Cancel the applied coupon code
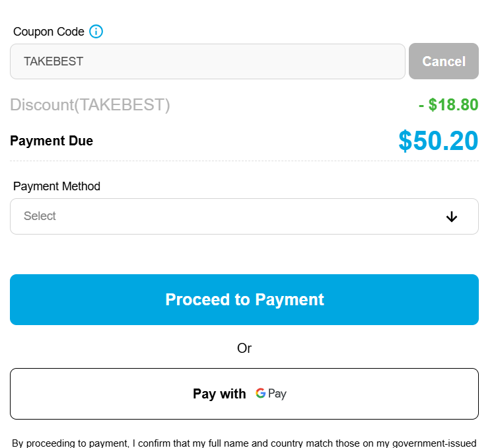This screenshot has width=494, height=448. pos(444,61)
